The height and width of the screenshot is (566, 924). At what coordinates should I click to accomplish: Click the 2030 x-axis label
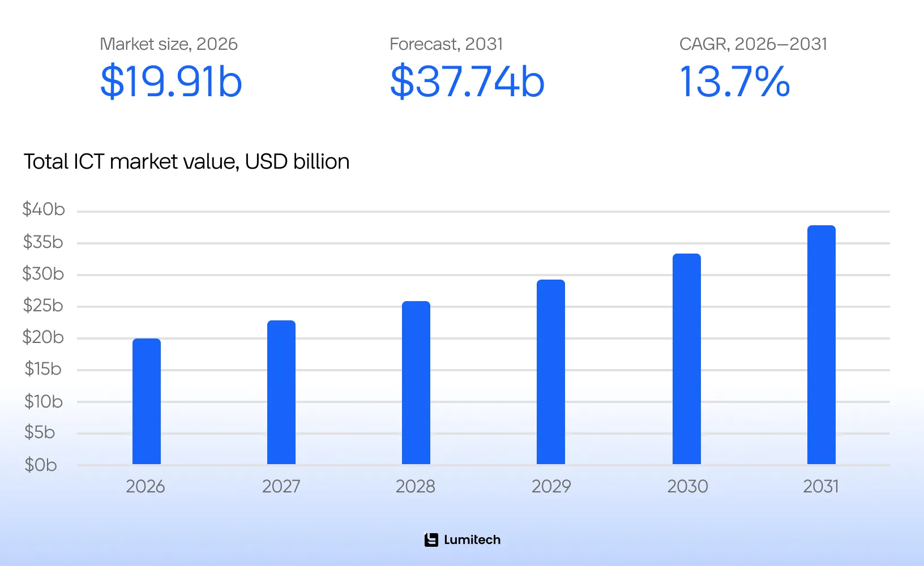687,486
